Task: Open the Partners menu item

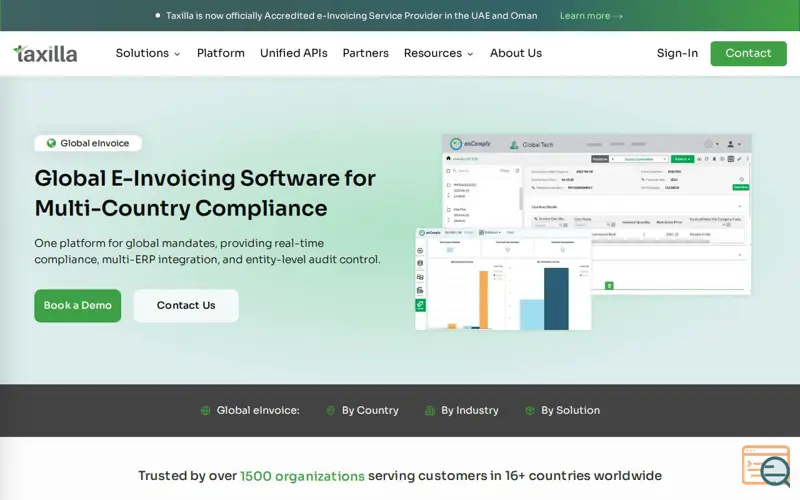Action: (365, 53)
